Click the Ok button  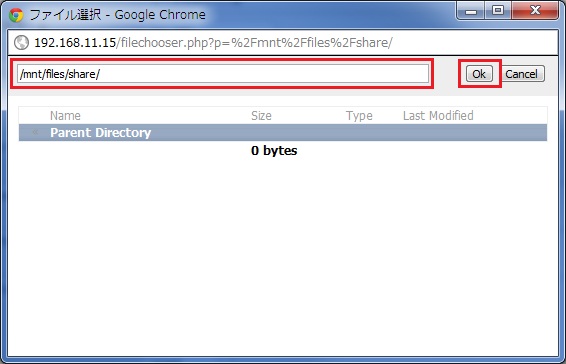(x=479, y=74)
